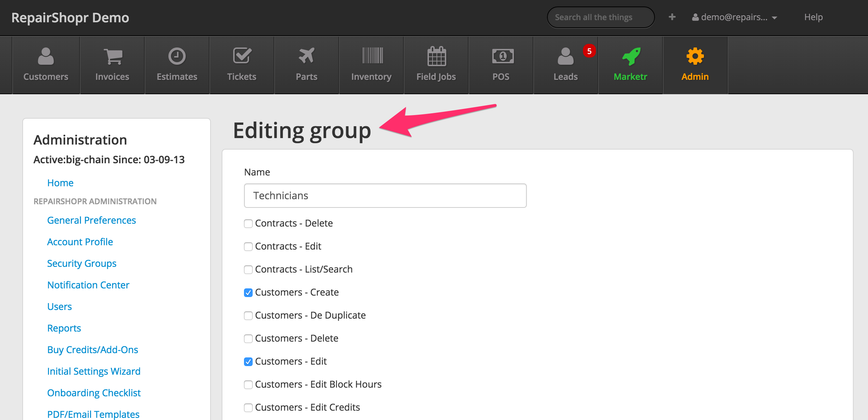Open Onboarding Checklist link
868x420 pixels.
94,393
